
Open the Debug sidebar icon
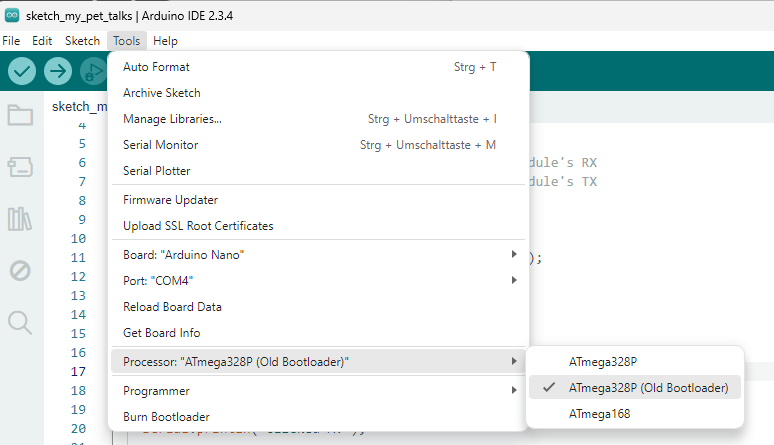[20, 270]
